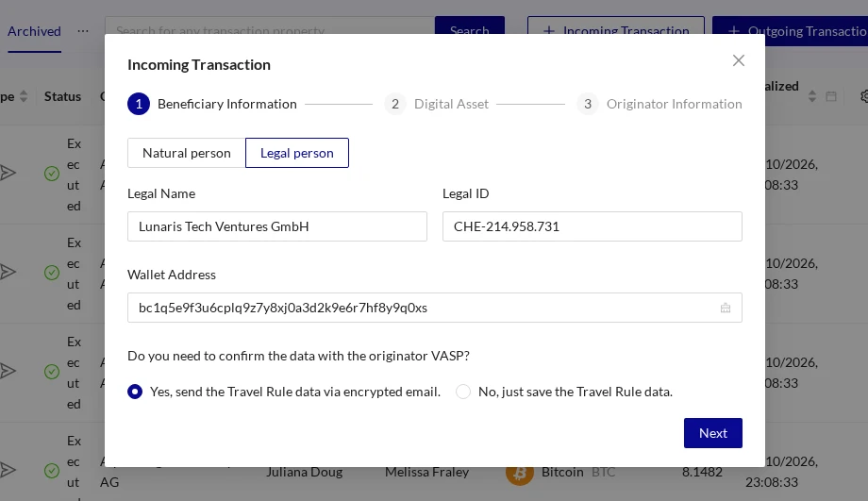
Task: Click the sort arrows left of Status column
Action: pos(24,96)
